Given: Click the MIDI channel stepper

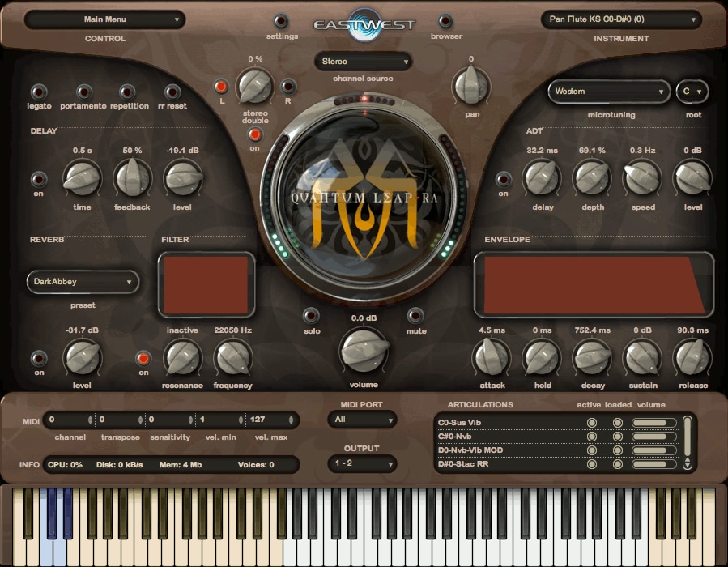Looking at the screenshot, I should coord(90,420).
